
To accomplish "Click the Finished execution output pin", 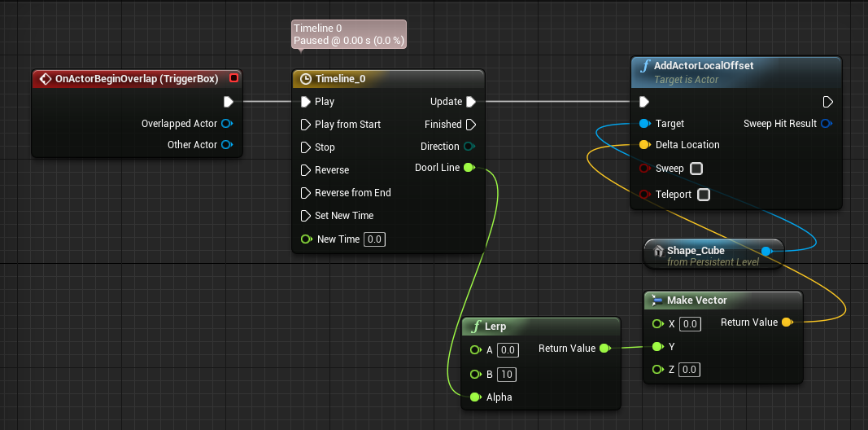I will coord(470,124).
